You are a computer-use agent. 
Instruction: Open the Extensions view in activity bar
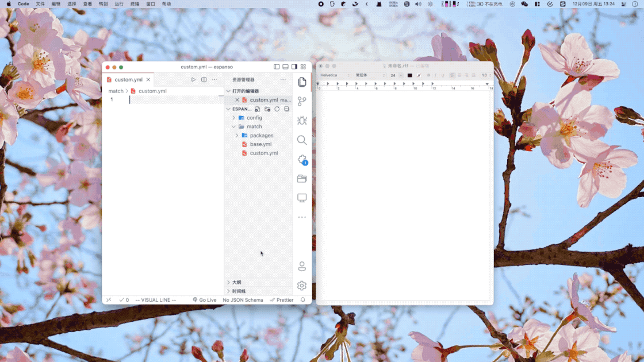(x=302, y=160)
